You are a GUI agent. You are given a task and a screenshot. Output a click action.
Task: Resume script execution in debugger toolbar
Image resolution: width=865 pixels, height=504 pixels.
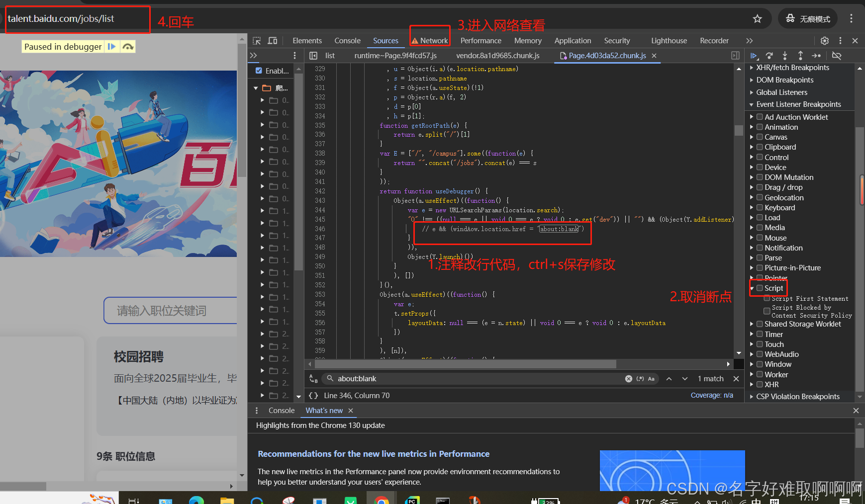tap(754, 56)
